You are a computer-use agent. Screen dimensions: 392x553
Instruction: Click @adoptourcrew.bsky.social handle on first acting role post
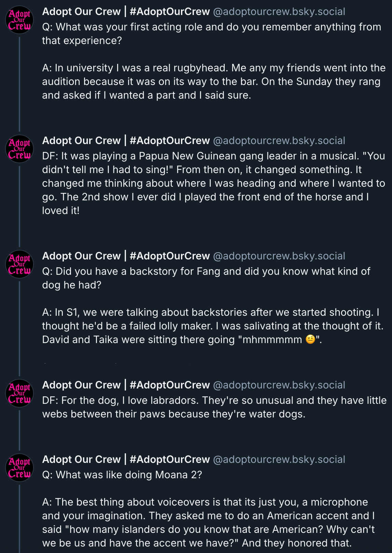(x=279, y=12)
